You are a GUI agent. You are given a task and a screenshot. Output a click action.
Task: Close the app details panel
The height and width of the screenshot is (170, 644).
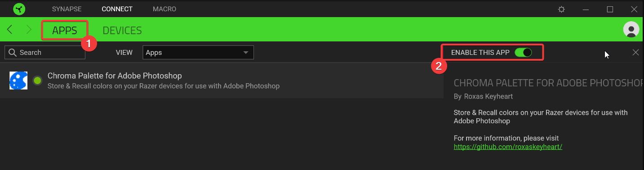tap(635, 52)
